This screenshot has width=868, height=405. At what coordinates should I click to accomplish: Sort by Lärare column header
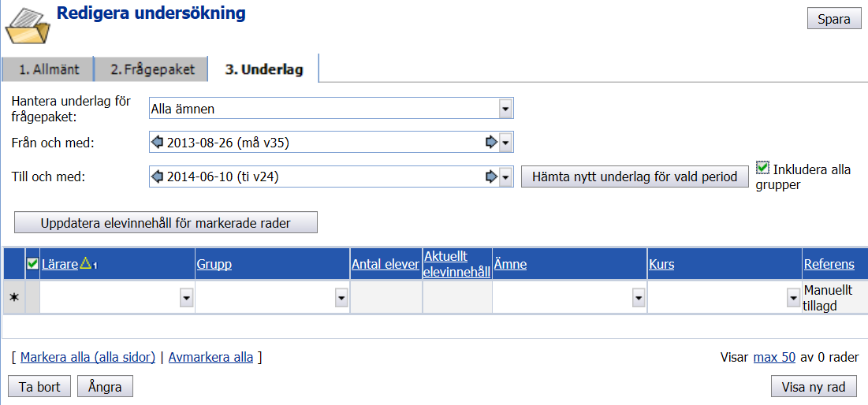[60, 265]
